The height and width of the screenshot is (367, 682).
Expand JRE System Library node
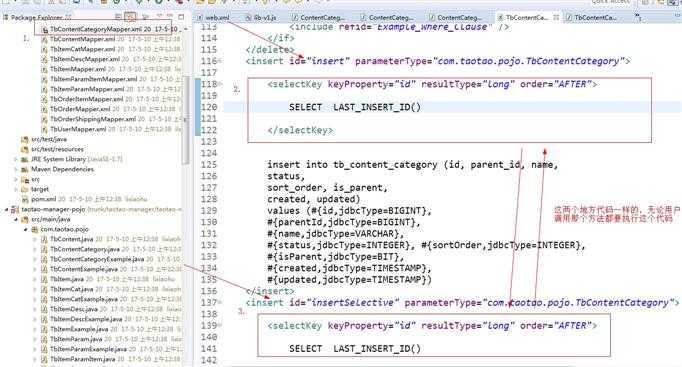coord(17,159)
